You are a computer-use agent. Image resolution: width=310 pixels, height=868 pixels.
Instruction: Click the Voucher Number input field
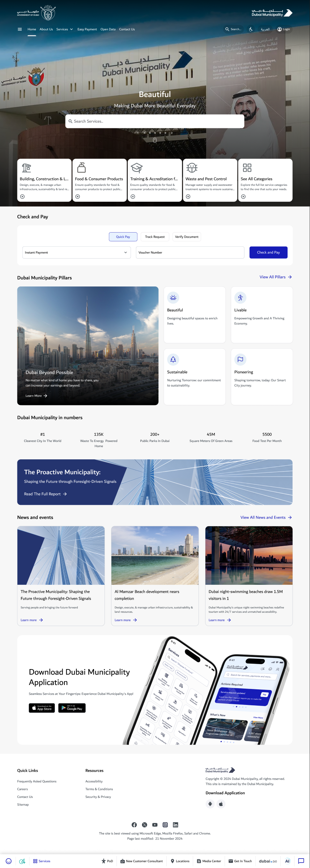190,252
